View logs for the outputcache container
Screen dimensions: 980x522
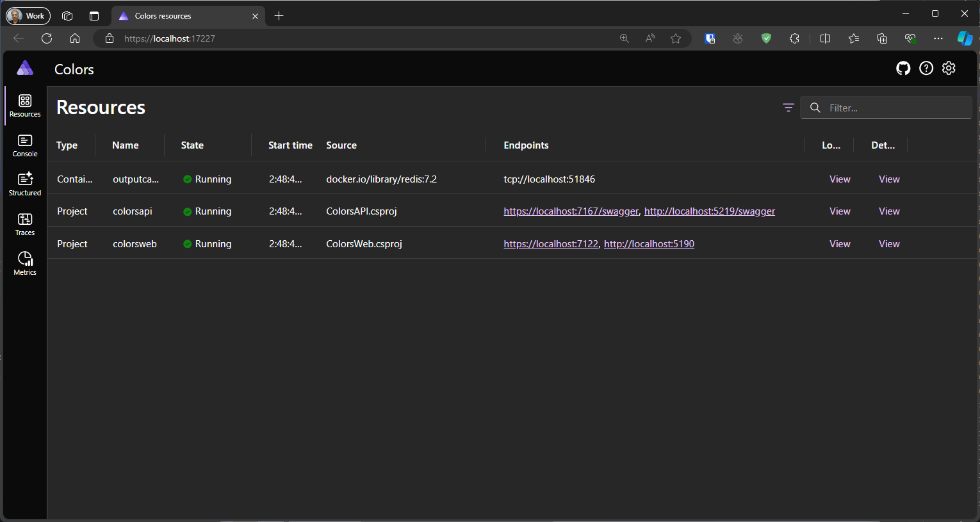pos(840,179)
